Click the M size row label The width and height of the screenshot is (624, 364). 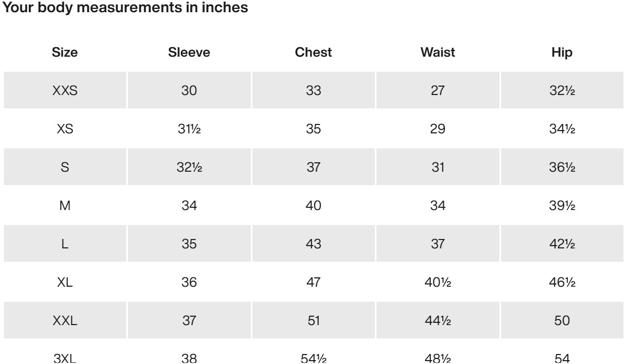pos(65,205)
